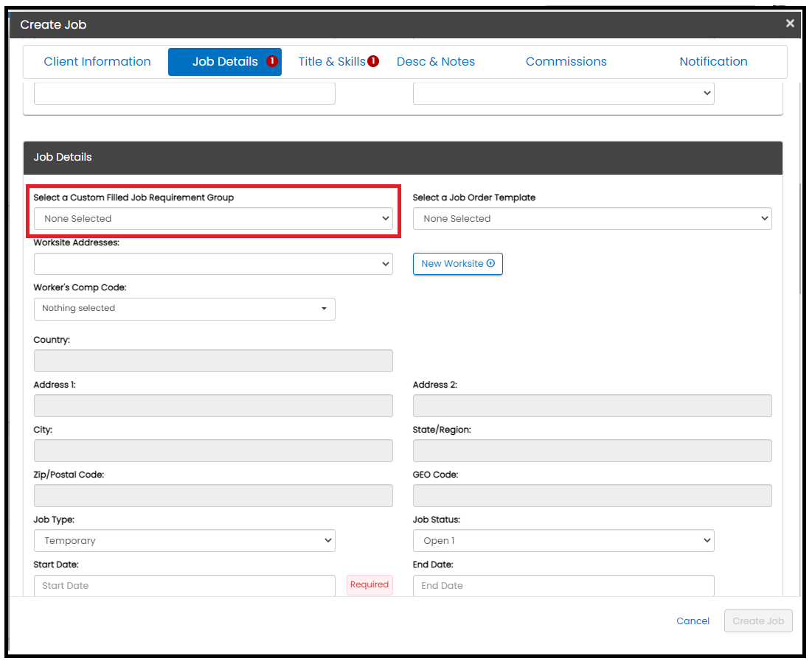Click the Start Date field

(x=184, y=585)
